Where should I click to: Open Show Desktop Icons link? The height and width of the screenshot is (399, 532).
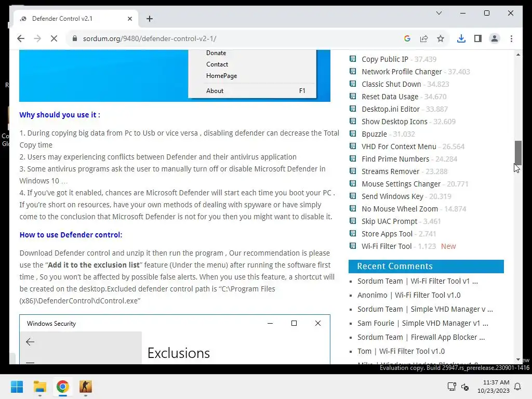[394, 122]
